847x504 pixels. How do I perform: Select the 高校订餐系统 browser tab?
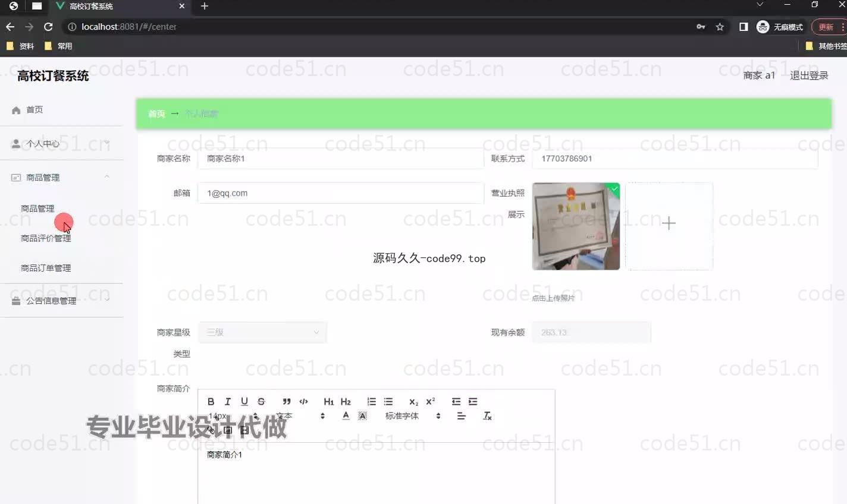point(119,6)
